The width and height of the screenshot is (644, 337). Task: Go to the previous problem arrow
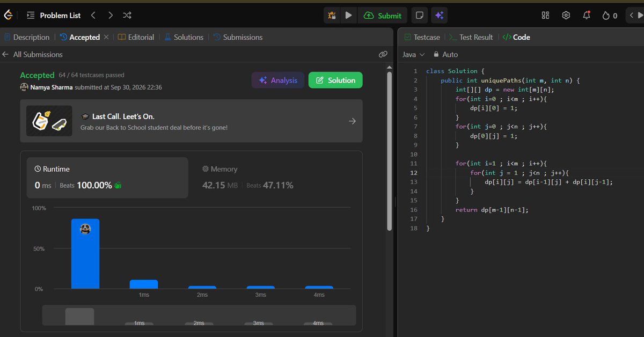[x=93, y=16]
